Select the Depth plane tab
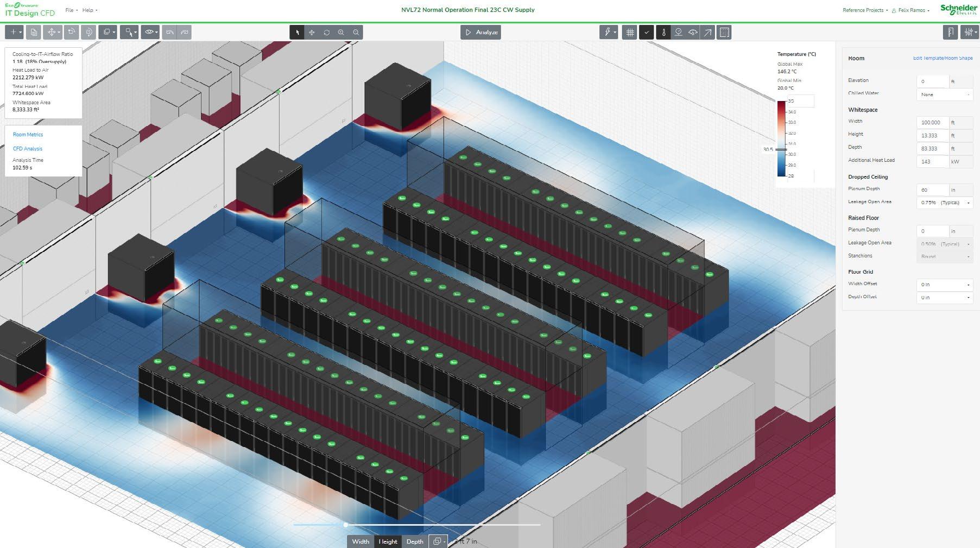This screenshot has width=980, height=548. (415, 541)
